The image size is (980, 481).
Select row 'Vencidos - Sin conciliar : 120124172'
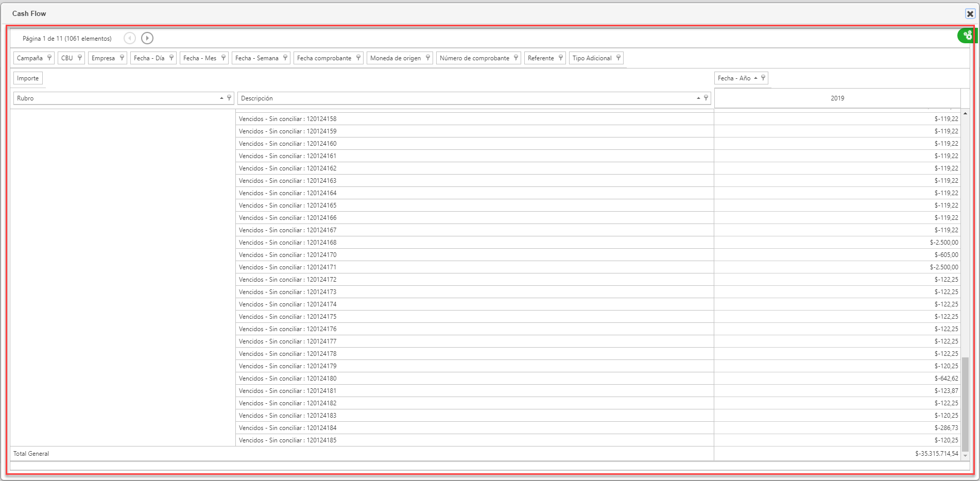(x=475, y=280)
